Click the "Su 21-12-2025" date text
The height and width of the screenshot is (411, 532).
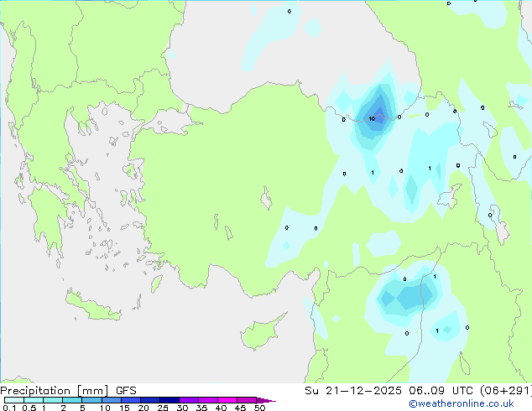pyautogui.click(x=353, y=391)
